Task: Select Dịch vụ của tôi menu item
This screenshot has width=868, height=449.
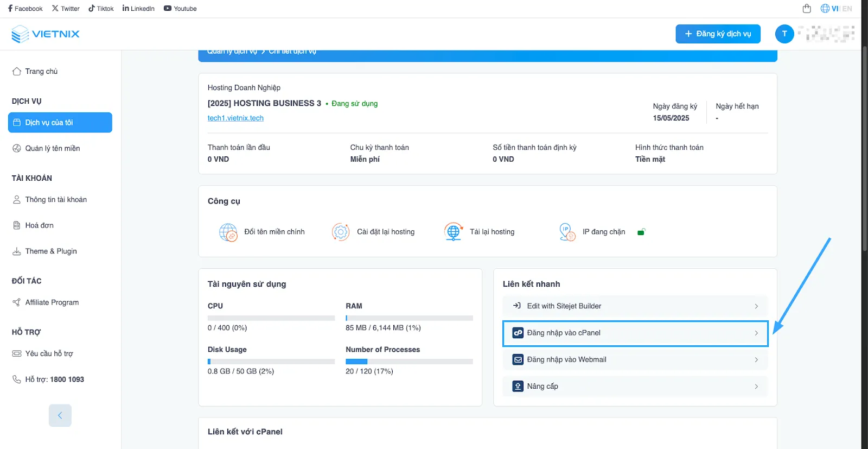Action: 60,122
